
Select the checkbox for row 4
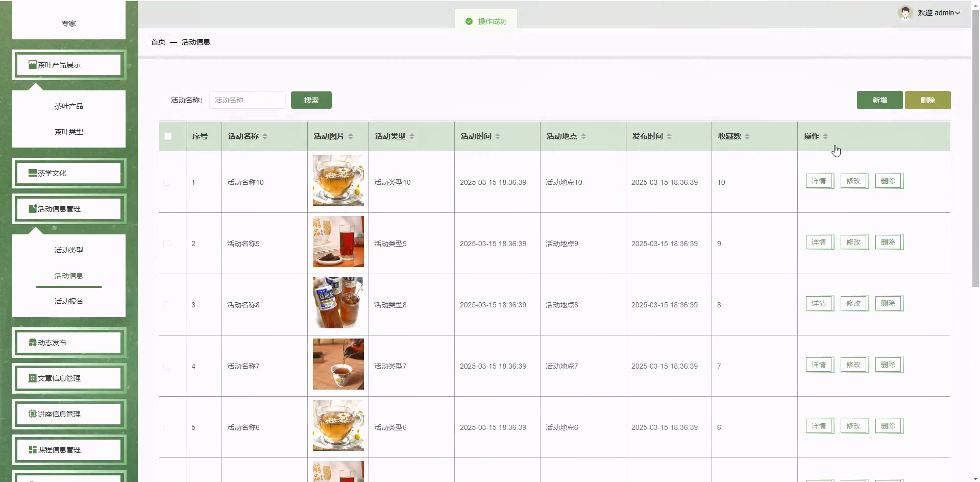(x=167, y=366)
